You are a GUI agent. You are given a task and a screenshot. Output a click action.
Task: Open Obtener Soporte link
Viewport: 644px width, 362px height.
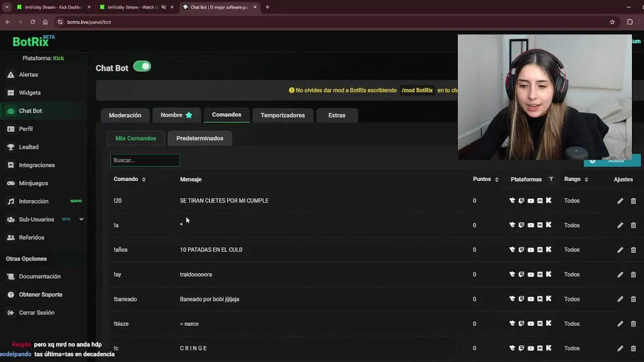pyautogui.click(x=40, y=295)
